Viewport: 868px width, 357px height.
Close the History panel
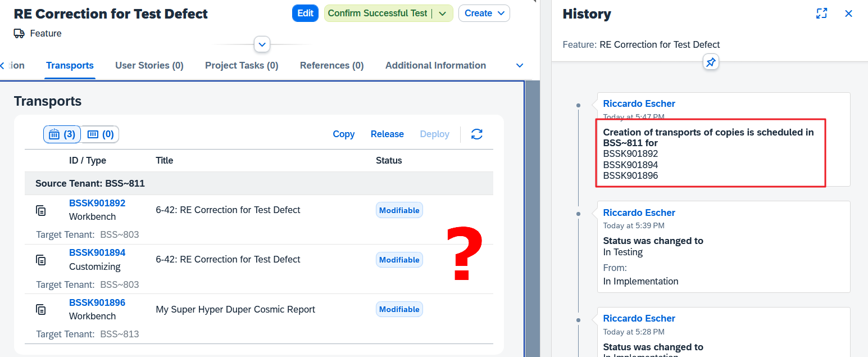coord(848,13)
